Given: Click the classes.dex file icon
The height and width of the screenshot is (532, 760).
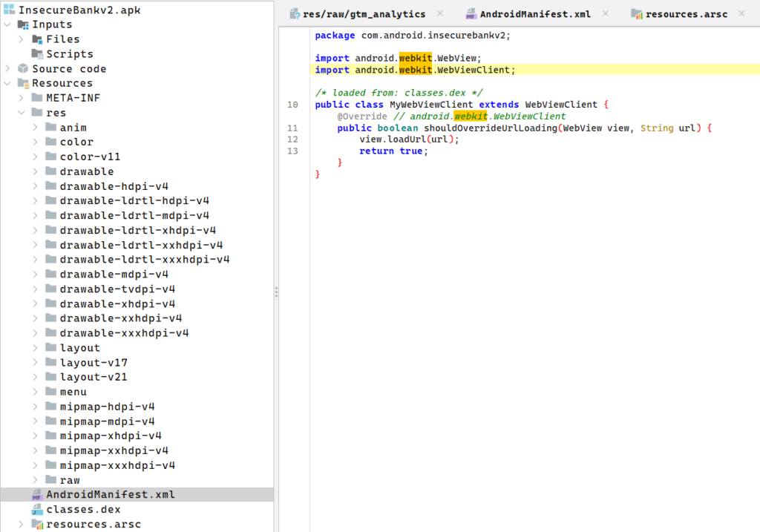Looking at the screenshot, I should [37, 510].
